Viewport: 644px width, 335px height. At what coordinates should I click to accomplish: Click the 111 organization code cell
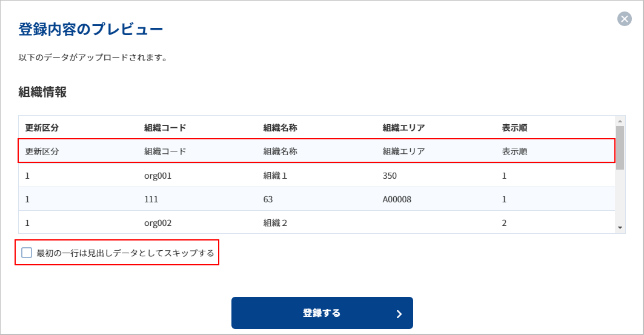click(x=151, y=199)
